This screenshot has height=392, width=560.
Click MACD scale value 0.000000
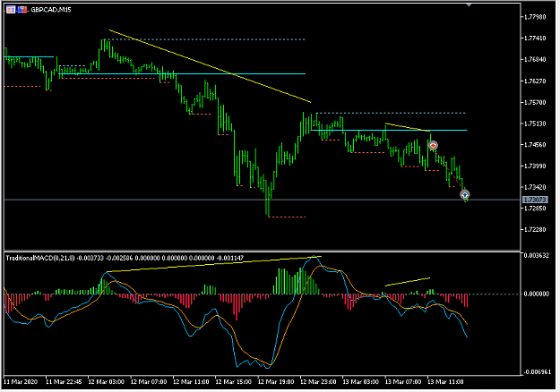click(537, 294)
